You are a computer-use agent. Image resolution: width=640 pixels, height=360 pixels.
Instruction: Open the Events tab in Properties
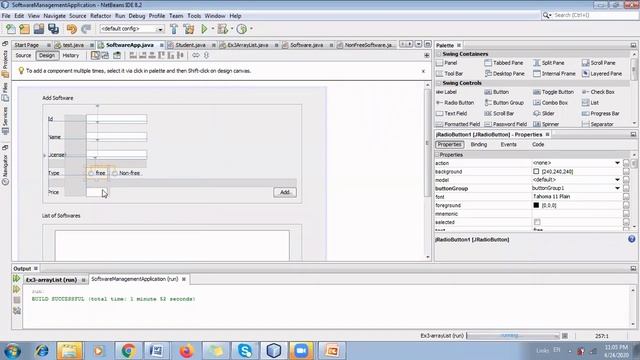(508, 144)
